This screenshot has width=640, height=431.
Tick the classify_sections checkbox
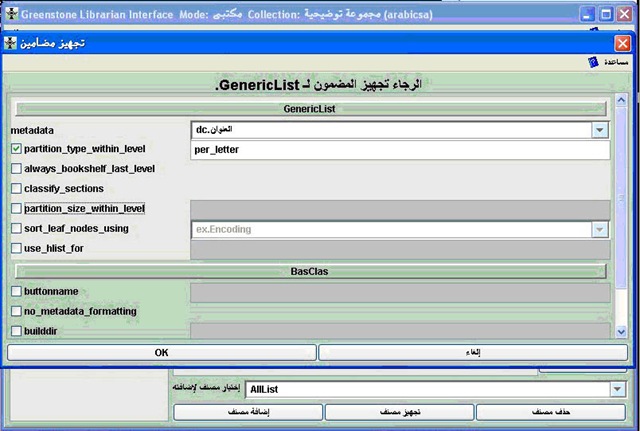click(16, 189)
